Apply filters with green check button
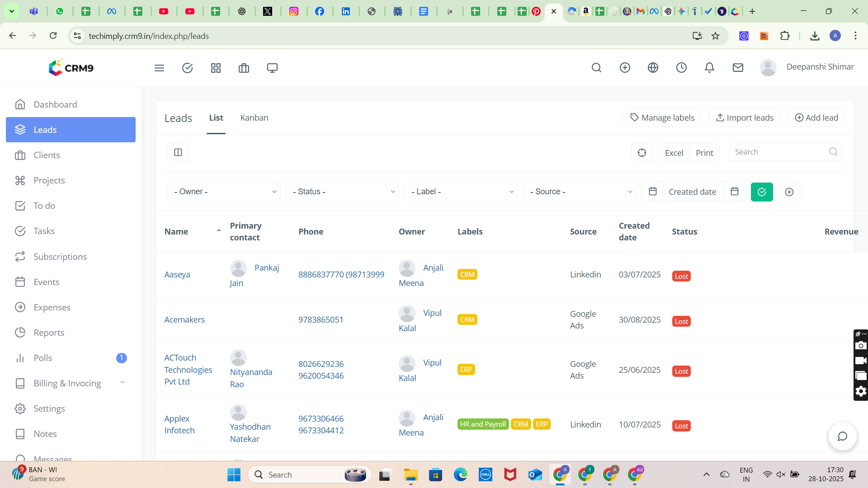The image size is (868, 488). [762, 192]
